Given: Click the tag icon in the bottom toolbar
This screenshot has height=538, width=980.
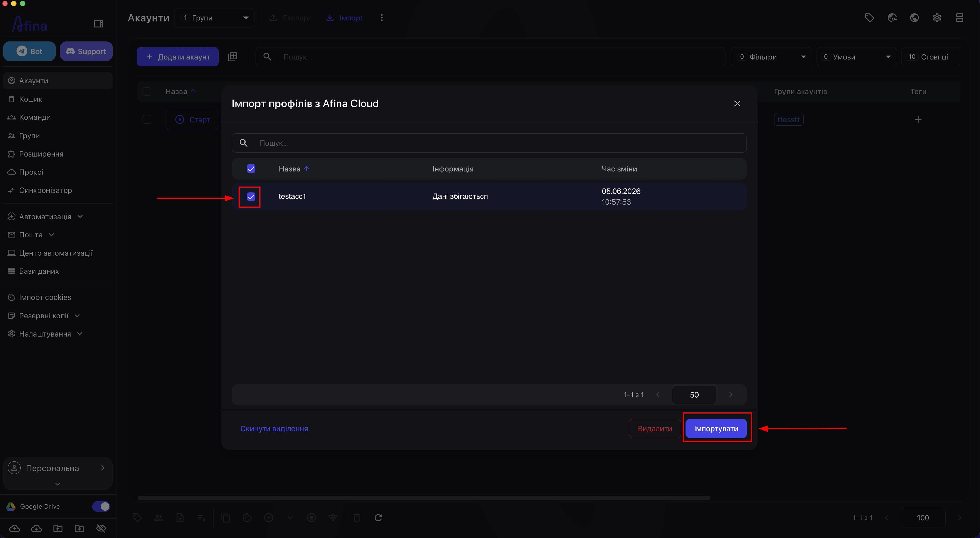Looking at the screenshot, I should tap(137, 517).
